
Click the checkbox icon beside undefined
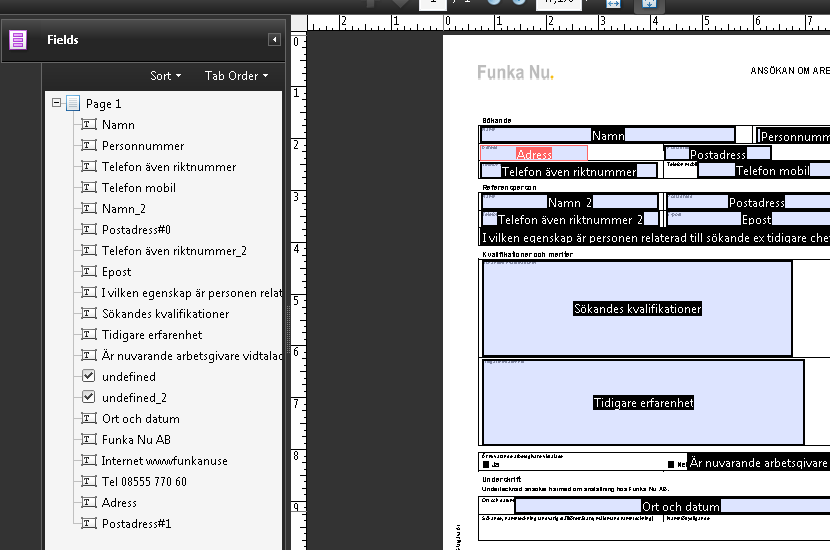click(89, 376)
